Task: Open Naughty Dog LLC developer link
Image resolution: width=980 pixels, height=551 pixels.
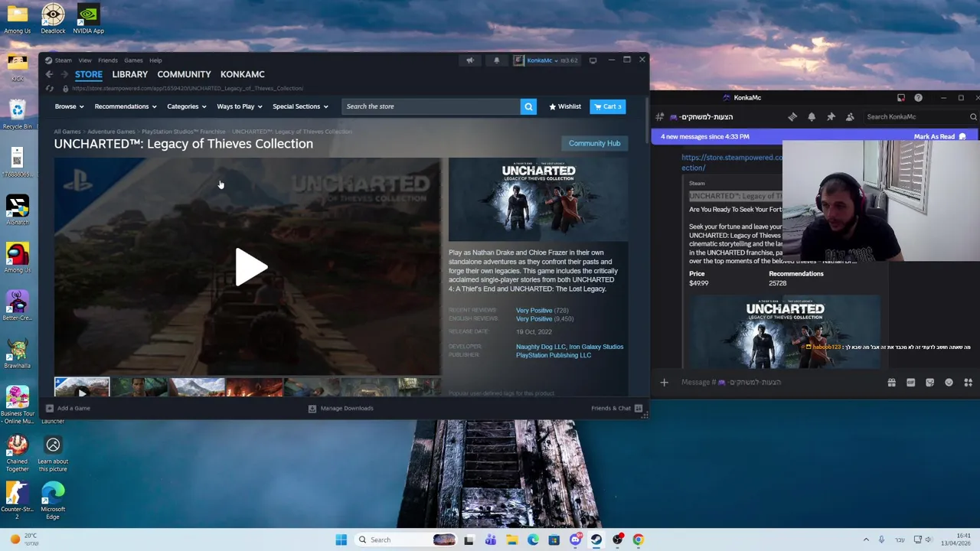Action: point(541,347)
